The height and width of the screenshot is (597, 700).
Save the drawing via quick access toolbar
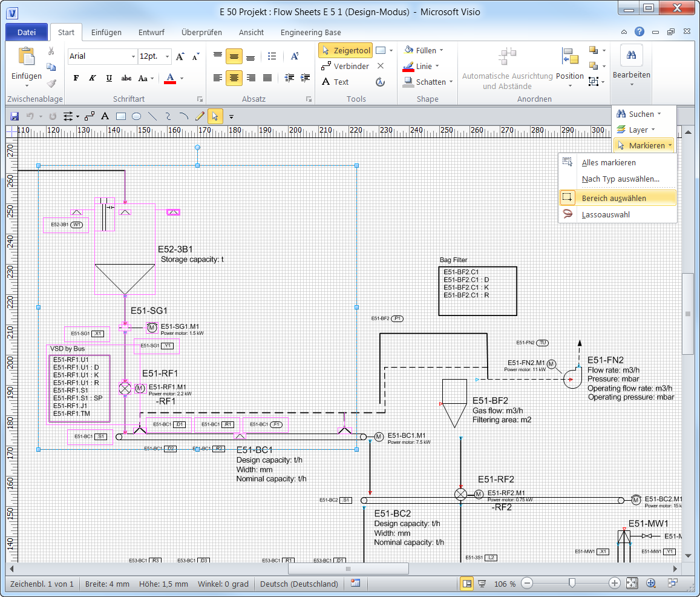click(15, 117)
